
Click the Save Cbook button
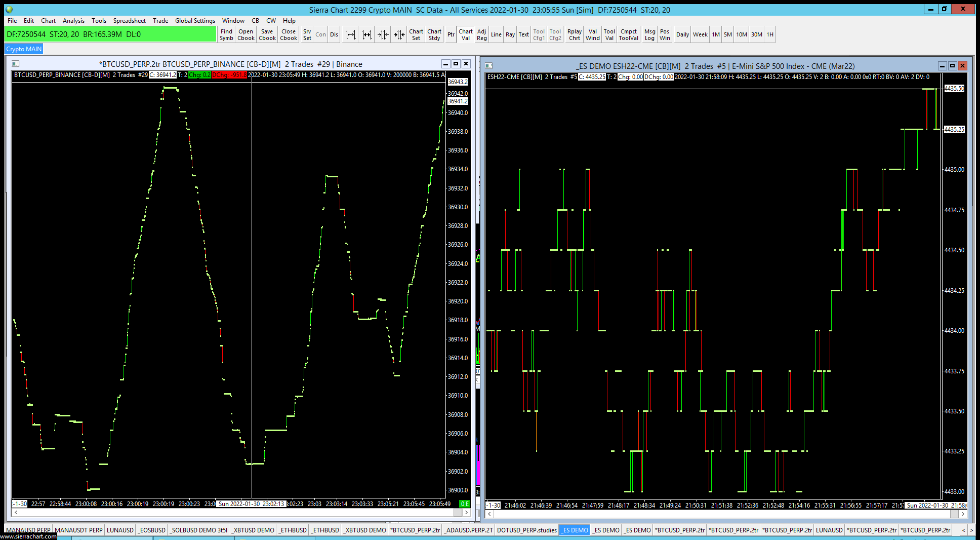pos(267,34)
